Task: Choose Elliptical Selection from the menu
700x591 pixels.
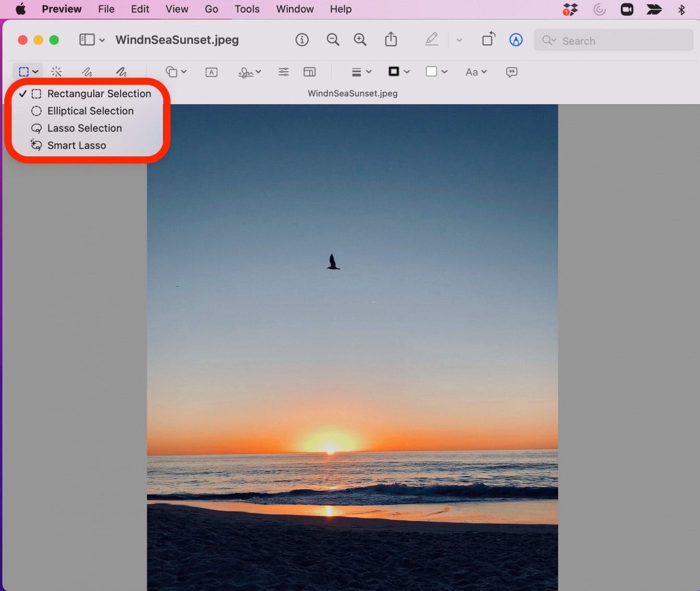Action: tap(90, 111)
